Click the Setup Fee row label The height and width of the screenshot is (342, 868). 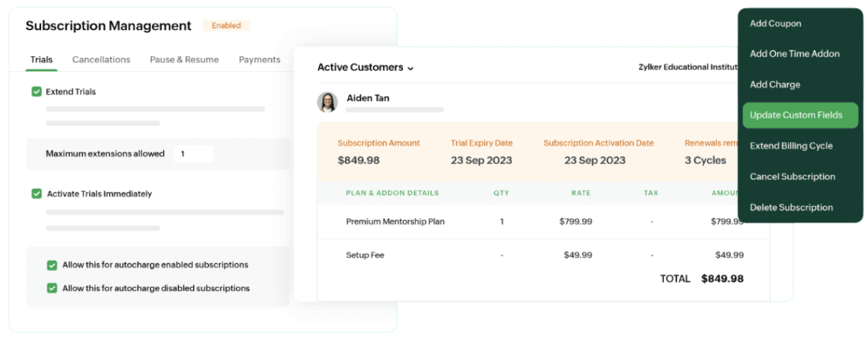365,255
